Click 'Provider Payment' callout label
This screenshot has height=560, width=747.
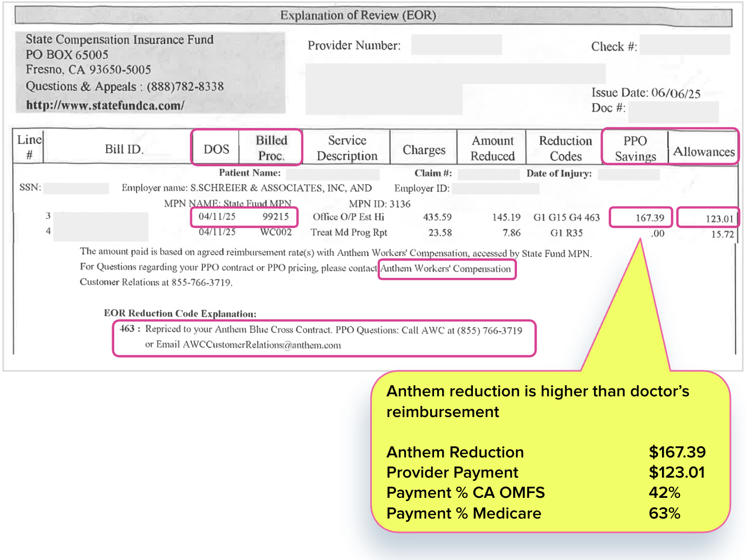point(453,472)
